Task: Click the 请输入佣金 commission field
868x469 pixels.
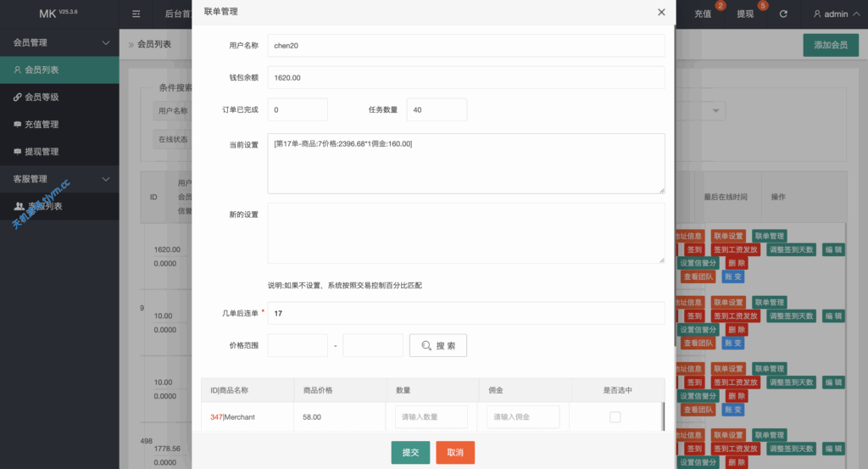Action: click(x=522, y=417)
